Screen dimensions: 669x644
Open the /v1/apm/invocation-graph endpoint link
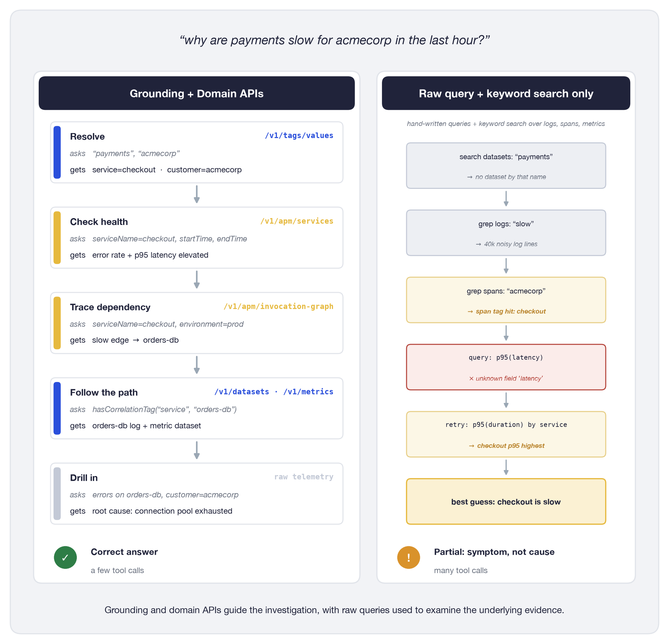coord(278,306)
